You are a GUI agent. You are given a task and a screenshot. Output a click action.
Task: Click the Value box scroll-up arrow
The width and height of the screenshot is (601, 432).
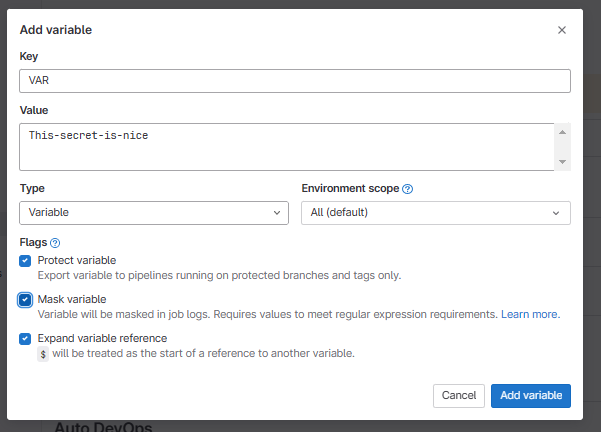tap(563, 132)
